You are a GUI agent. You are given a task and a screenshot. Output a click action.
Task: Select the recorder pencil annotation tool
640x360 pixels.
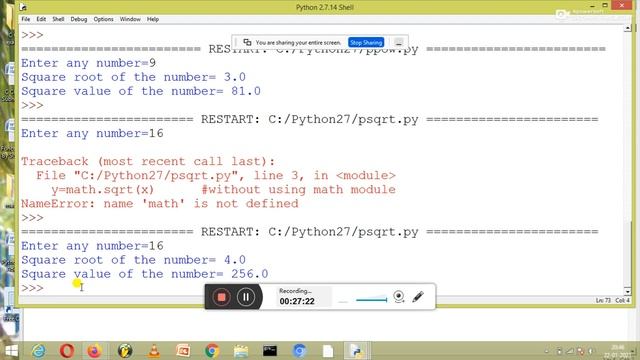coord(418,296)
